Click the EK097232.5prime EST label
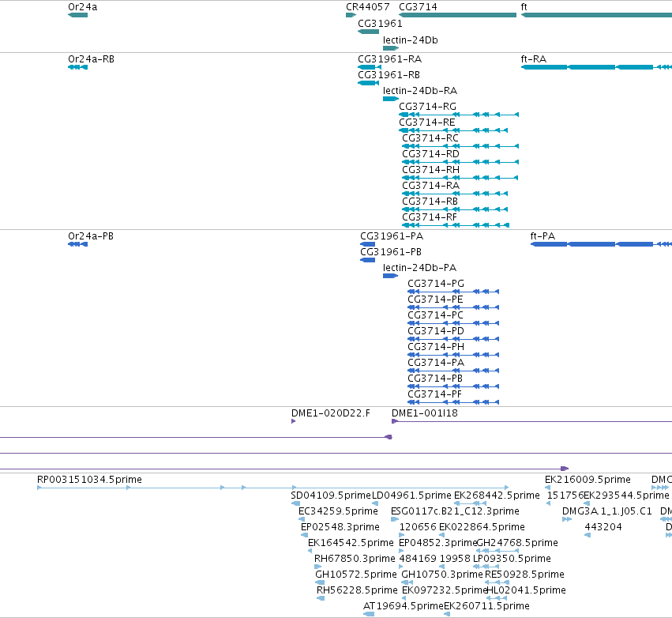Image resolution: width=672 pixels, height=618 pixels. tap(445, 591)
